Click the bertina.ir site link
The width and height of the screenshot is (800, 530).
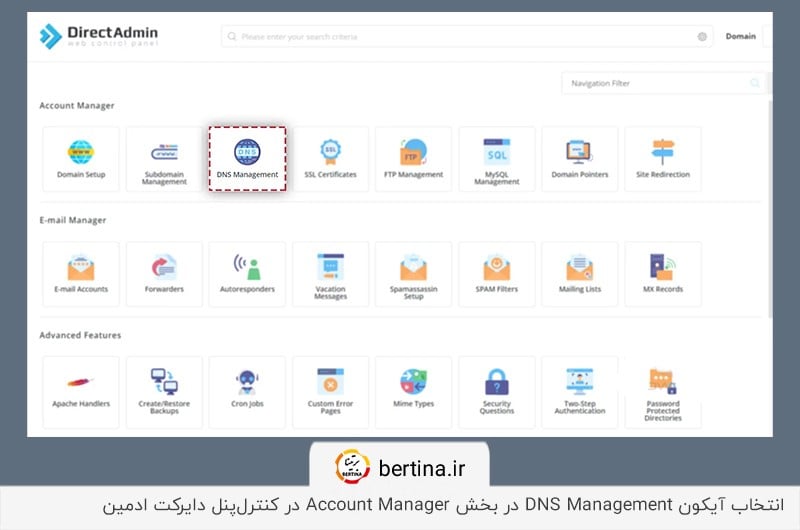(421, 468)
